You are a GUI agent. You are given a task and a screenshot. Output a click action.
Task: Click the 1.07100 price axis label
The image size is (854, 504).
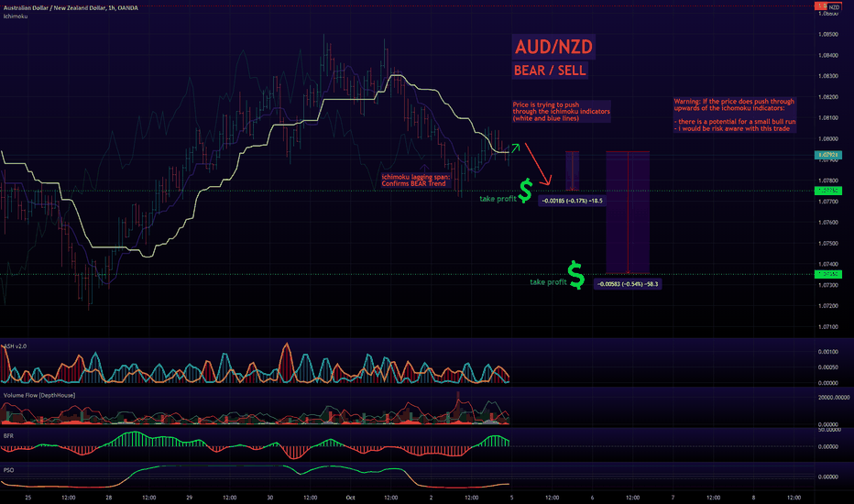(827, 327)
